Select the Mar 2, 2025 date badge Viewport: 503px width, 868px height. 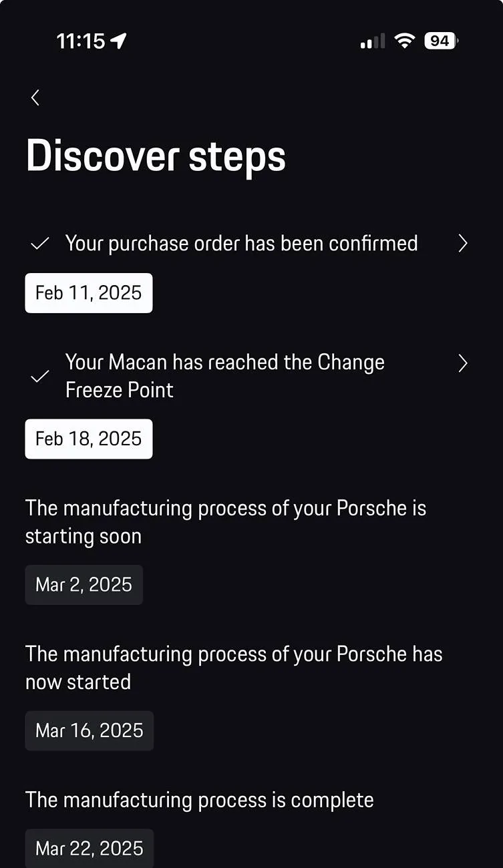point(84,585)
